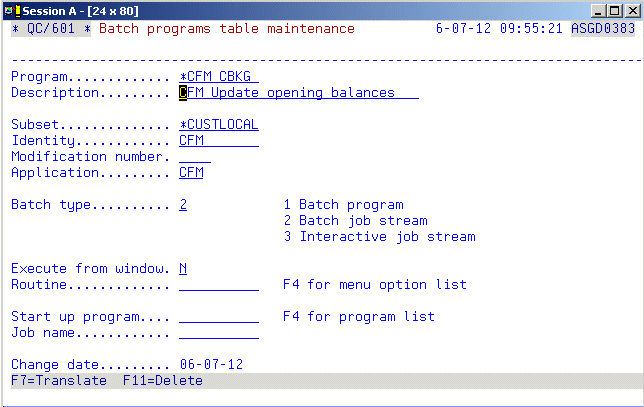Click '3 Interactive job stream' option text

[x=379, y=237]
